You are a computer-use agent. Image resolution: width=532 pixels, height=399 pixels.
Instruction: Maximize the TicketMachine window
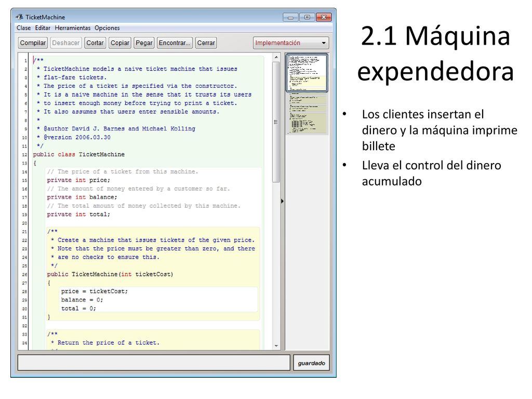click(307, 17)
